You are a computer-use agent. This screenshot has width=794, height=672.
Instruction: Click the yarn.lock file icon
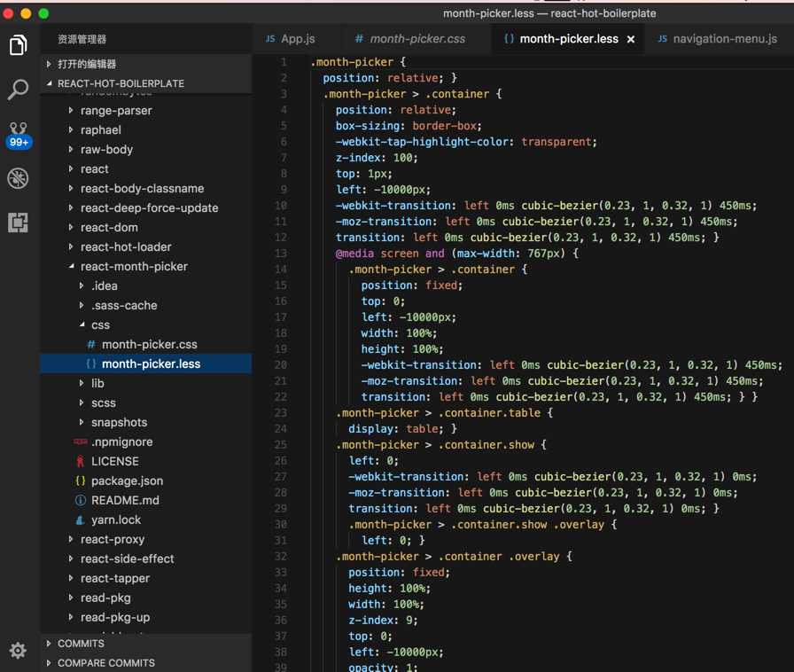(x=81, y=520)
